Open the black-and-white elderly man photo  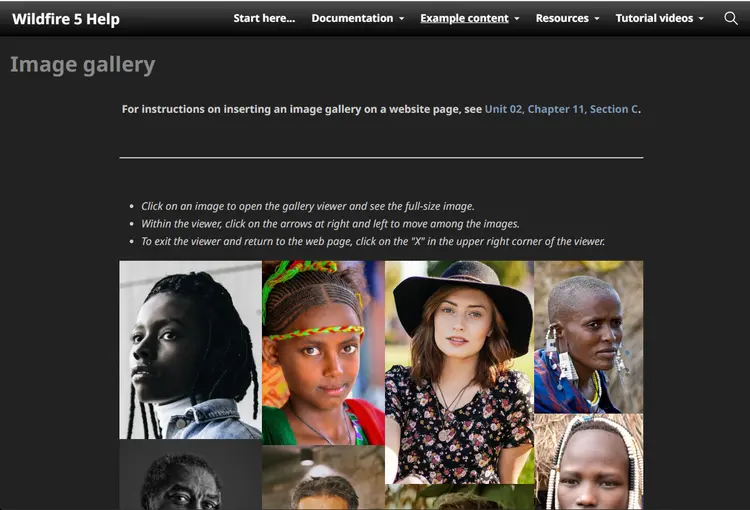190,476
